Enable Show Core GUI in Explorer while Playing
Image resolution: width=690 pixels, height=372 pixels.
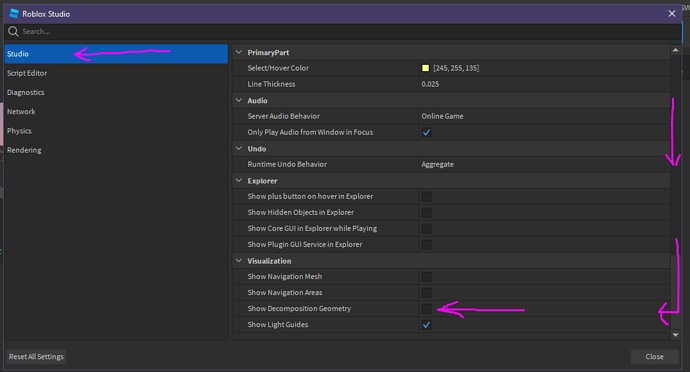[426, 228]
